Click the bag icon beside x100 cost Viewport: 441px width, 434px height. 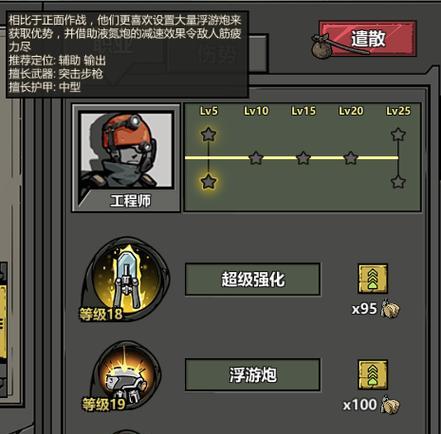coord(391,405)
